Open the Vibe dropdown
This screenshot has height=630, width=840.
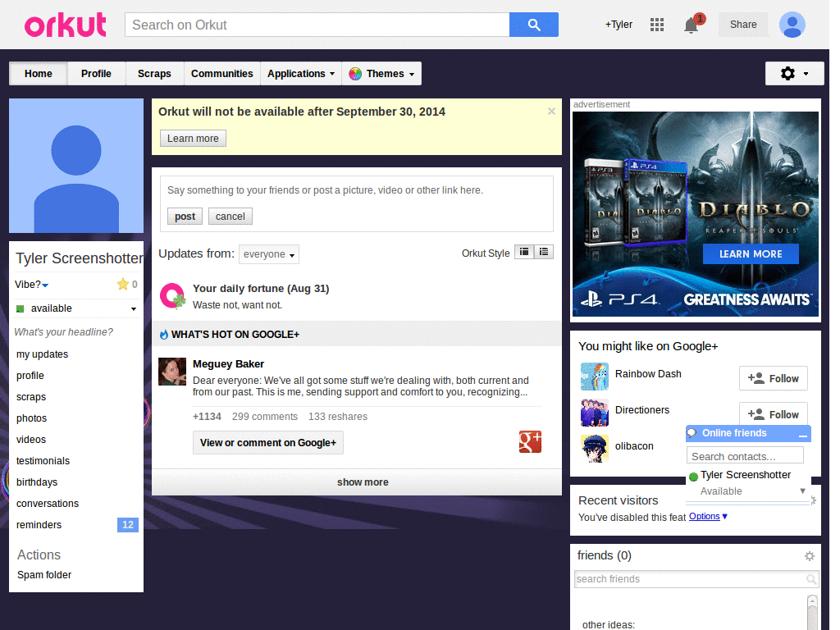pos(32,285)
